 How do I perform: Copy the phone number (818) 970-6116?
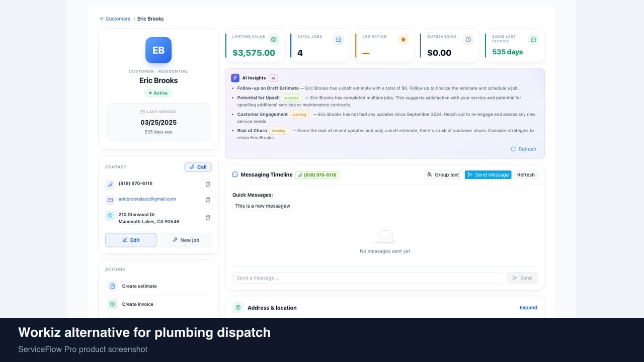[208, 185]
